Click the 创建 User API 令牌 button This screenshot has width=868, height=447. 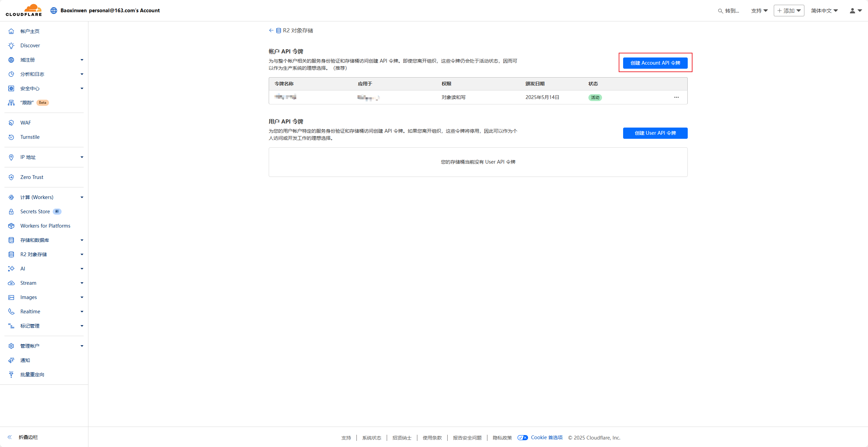coord(655,133)
